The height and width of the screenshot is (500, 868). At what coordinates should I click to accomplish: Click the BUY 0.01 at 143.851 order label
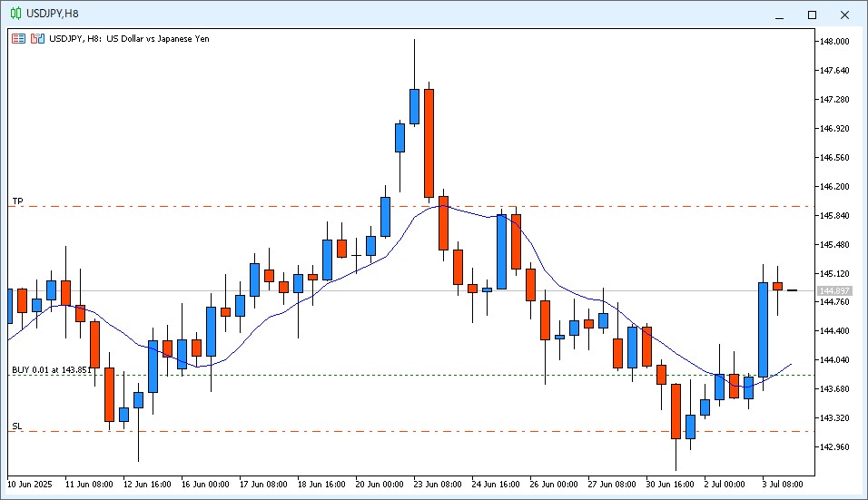coord(52,369)
